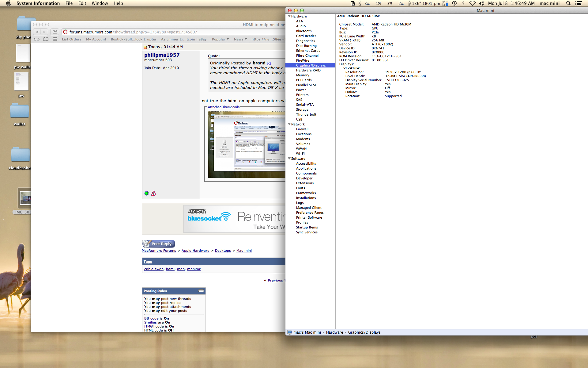Collapse the Hardware tree section

pyautogui.click(x=289, y=16)
